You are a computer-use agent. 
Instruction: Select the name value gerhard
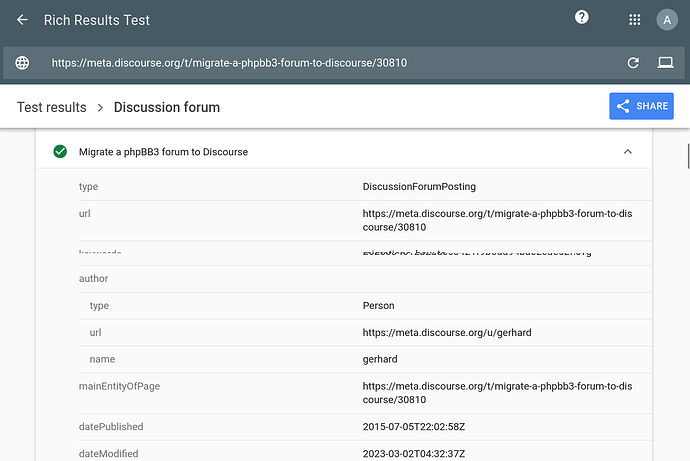pyautogui.click(x=380, y=359)
